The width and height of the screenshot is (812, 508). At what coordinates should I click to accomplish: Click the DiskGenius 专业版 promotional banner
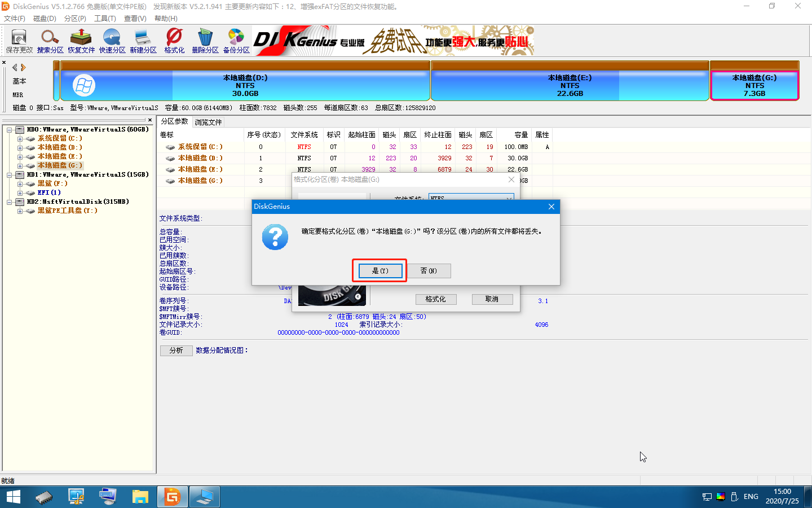[393, 41]
